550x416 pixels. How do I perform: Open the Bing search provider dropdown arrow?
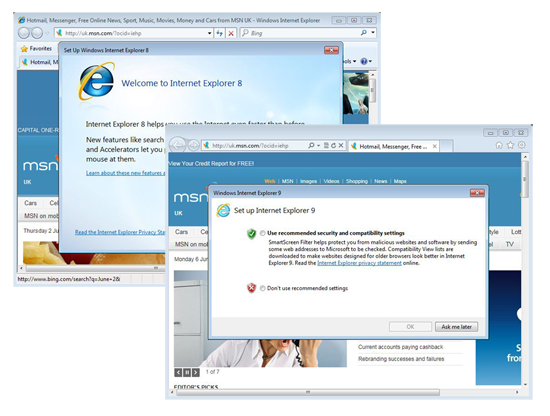tap(373, 33)
